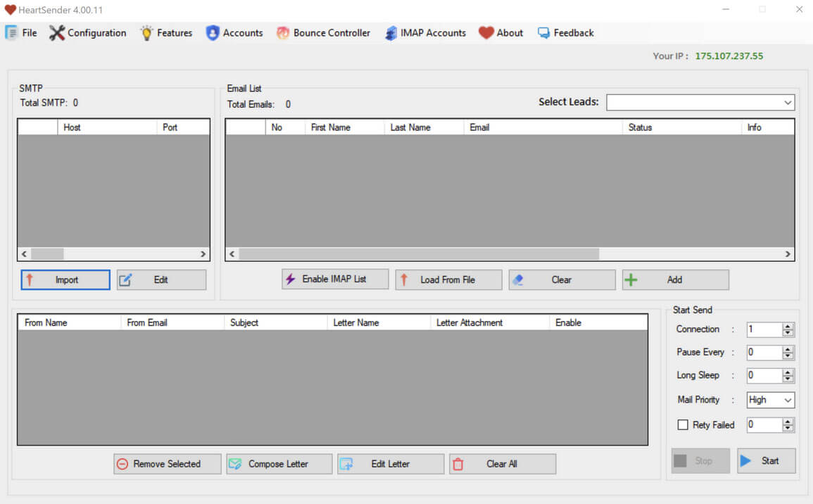Click Enable IMAP List button
The image size is (813, 504).
pyautogui.click(x=335, y=279)
